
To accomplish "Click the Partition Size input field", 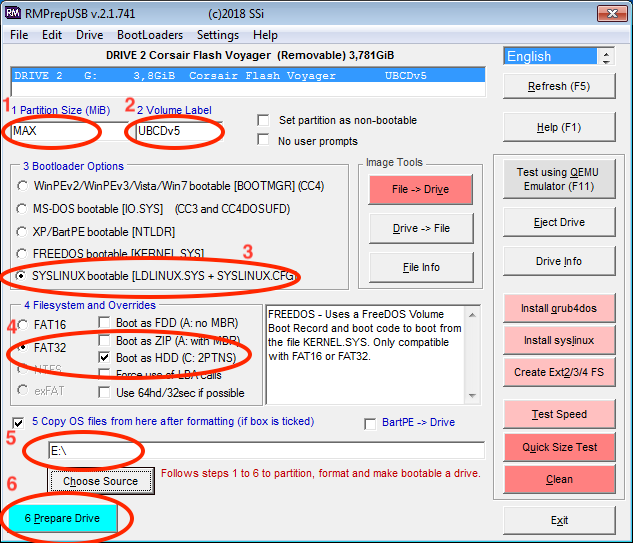I will point(56,131).
